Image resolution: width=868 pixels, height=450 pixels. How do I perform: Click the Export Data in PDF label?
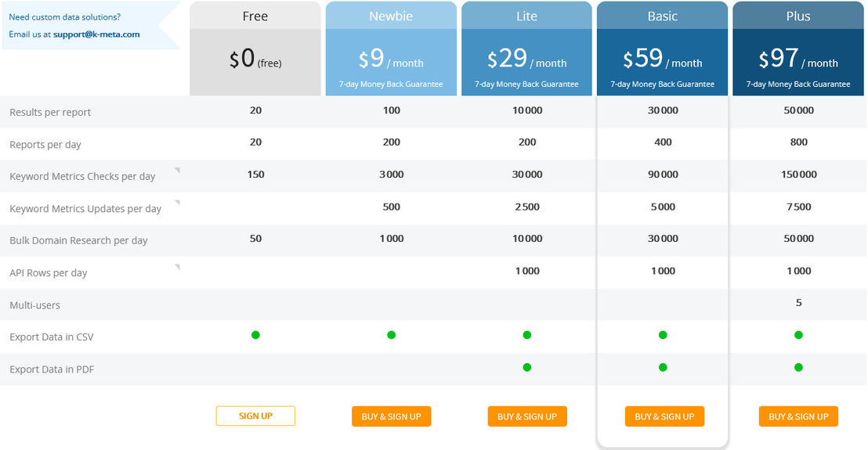click(x=52, y=369)
